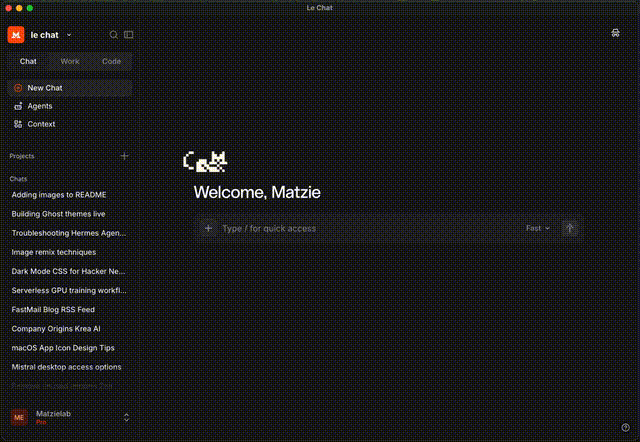Image resolution: width=640 pixels, height=442 pixels.
Task: Open chat 'Mistral desktop access options'
Action: [x=69, y=367]
